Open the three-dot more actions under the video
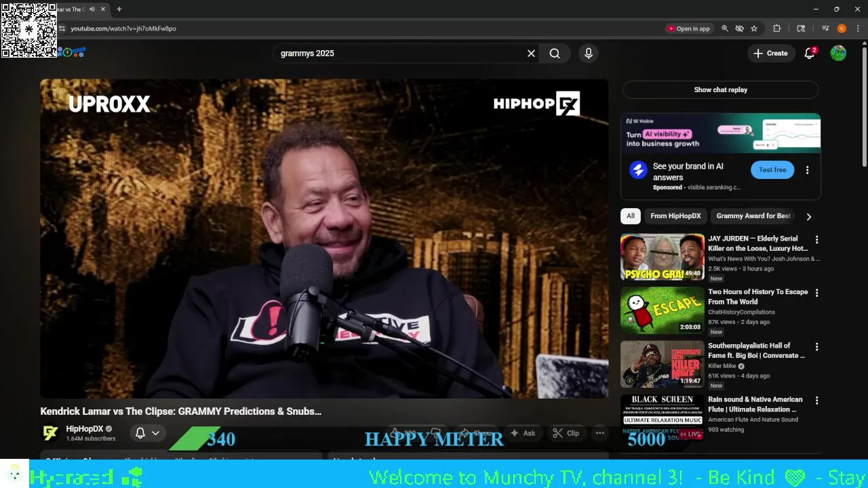This screenshot has height=488, width=868. [x=599, y=433]
